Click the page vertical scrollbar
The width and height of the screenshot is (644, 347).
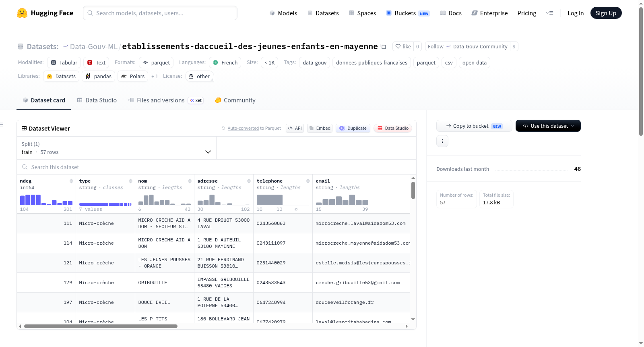click(x=641, y=71)
